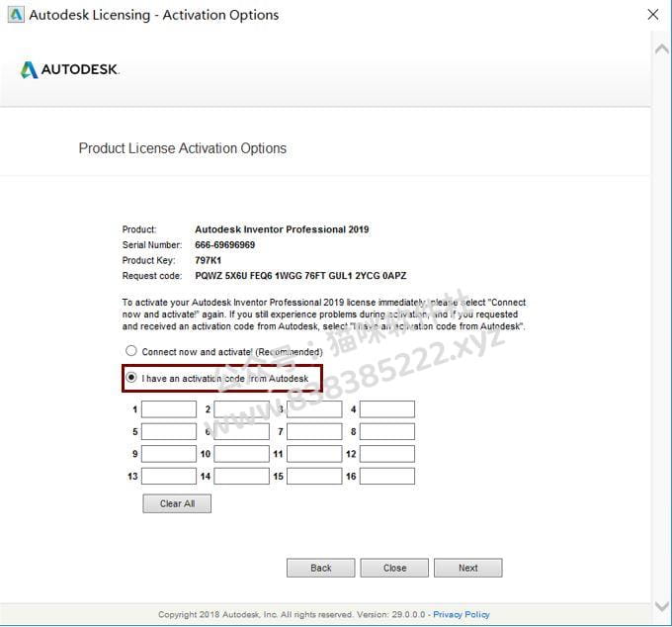
Task: Click activation code field 4
Action: click(x=387, y=409)
